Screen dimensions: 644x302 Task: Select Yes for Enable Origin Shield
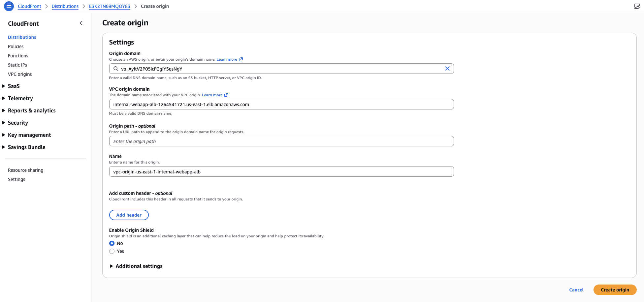[x=112, y=251]
